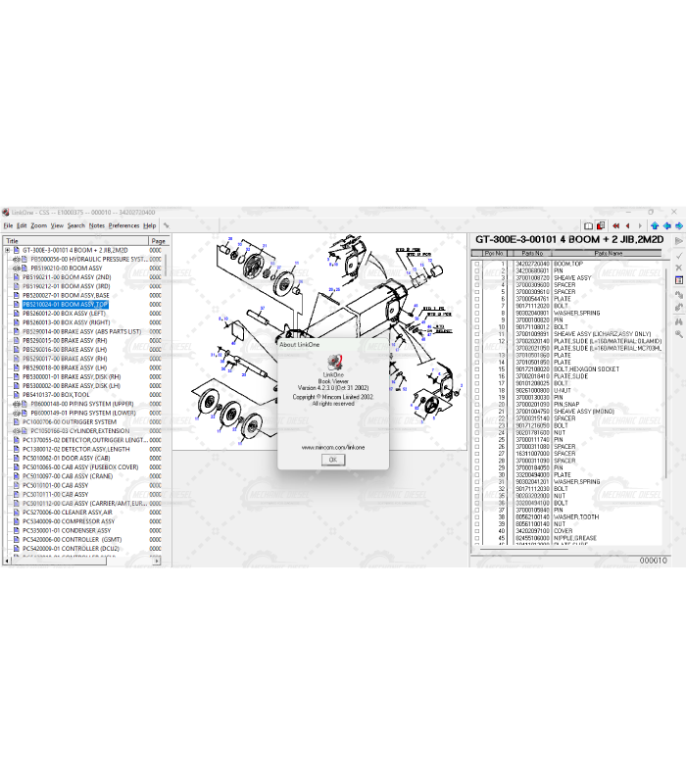Viewport: 686px width, 784px height.
Task: Click OK in the About LinkOne dialog
Action: click(332, 459)
